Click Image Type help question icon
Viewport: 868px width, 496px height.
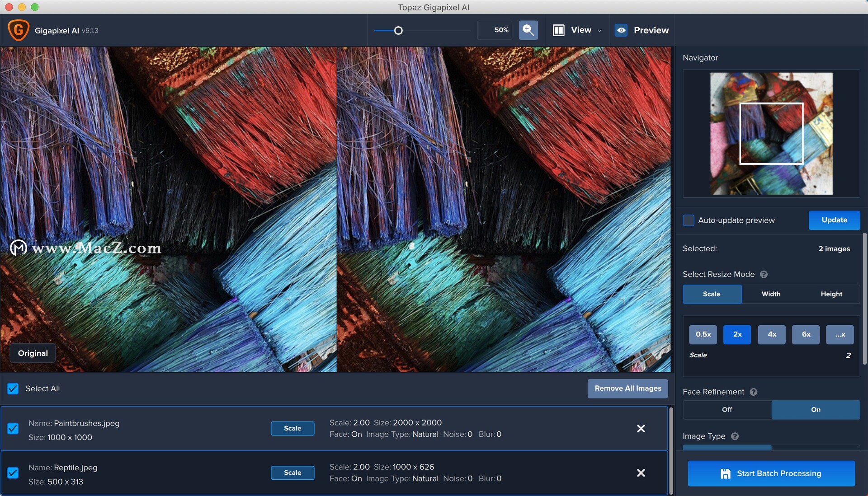coord(735,436)
